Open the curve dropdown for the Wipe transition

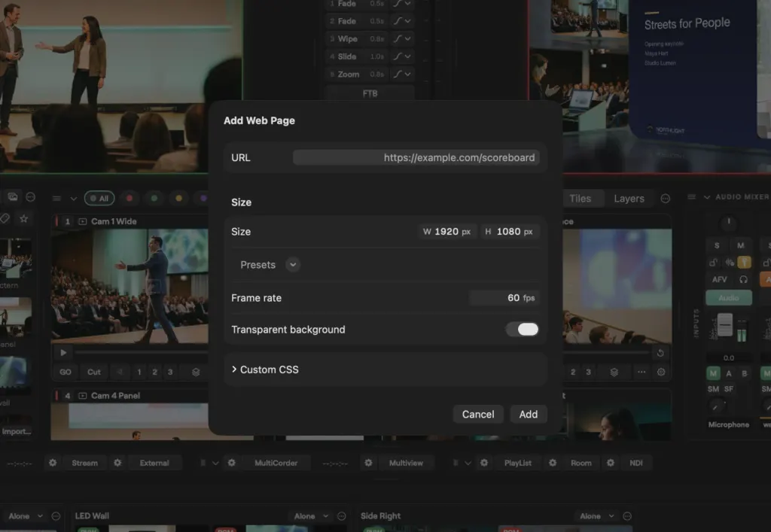click(x=402, y=39)
